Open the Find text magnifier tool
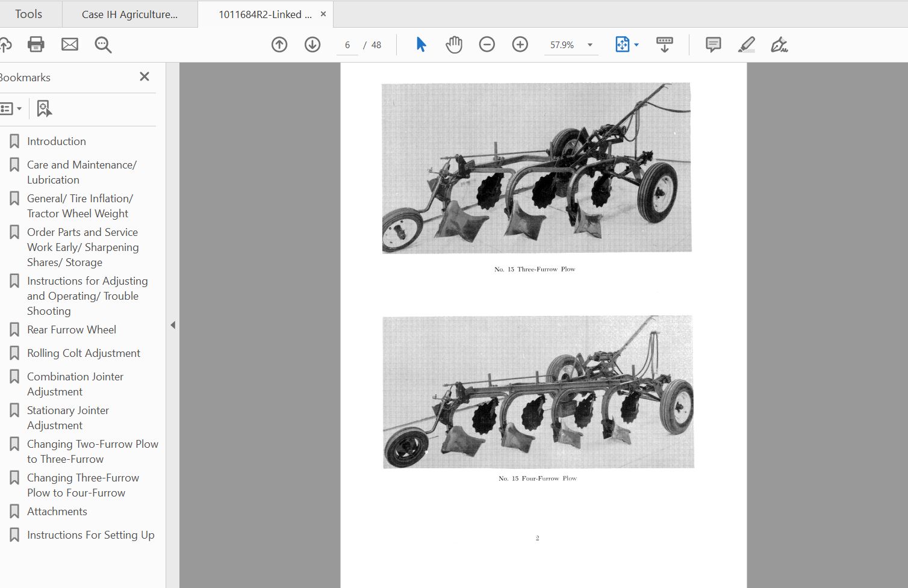The width and height of the screenshot is (908, 588). [x=103, y=45]
